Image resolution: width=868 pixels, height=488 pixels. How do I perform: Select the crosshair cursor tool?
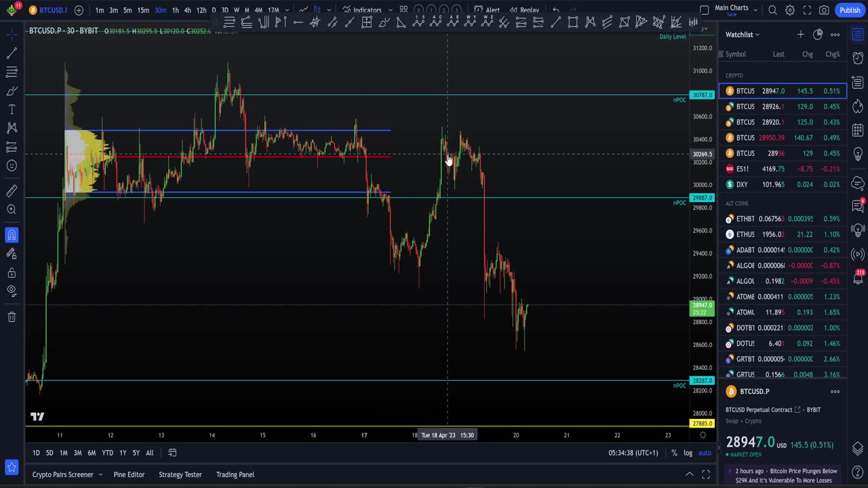12,34
